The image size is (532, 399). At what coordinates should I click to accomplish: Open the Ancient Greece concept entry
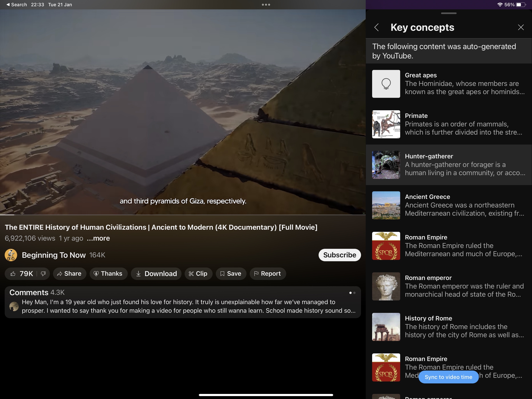[x=448, y=205]
